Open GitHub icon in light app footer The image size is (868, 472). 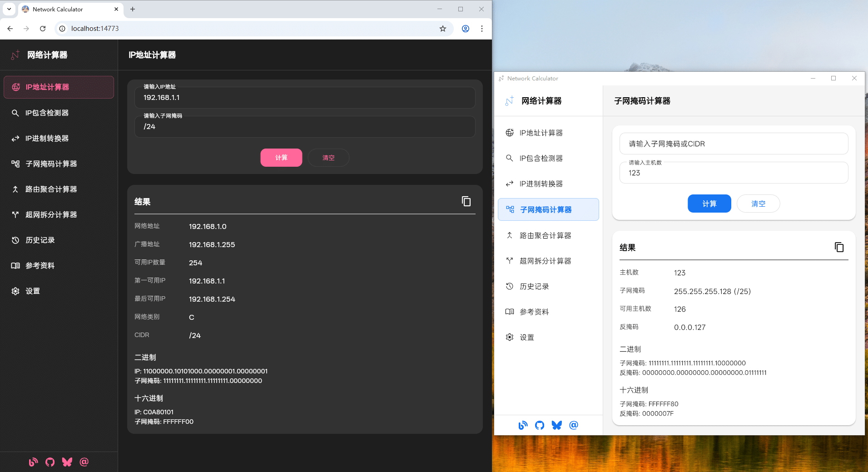pos(540,425)
